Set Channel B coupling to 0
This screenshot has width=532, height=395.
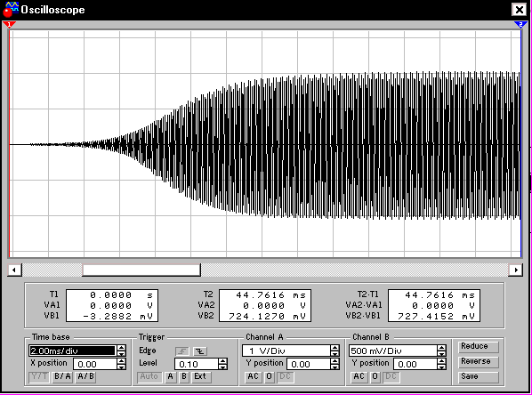coord(375,376)
